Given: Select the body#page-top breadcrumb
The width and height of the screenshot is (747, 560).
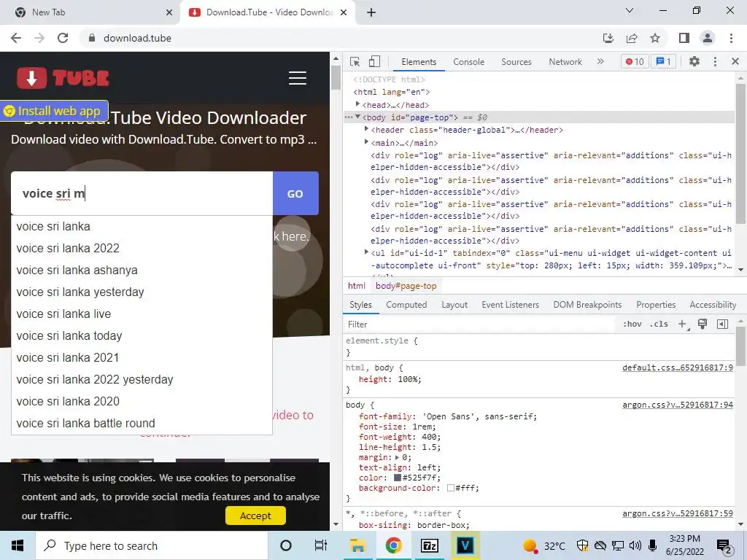Looking at the screenshot, I should 406,286.
